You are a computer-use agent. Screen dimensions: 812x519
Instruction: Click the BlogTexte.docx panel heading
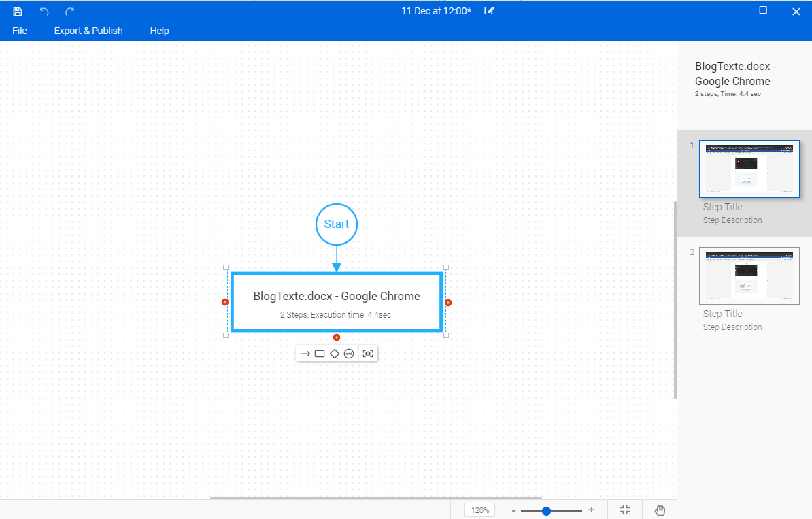735,73
